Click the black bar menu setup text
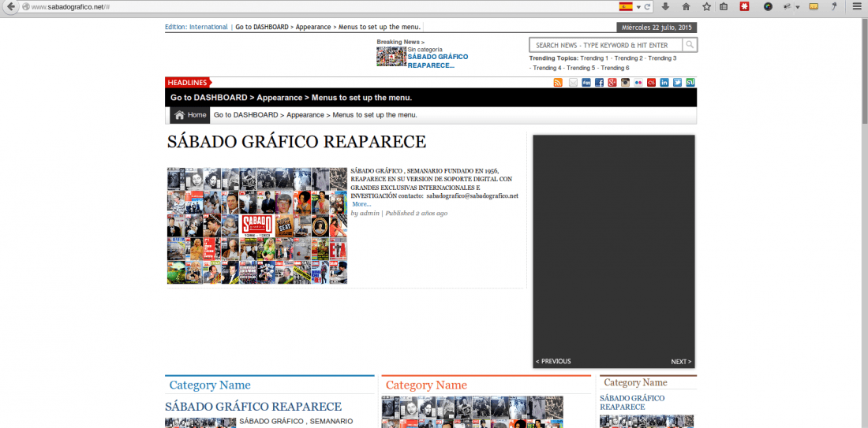This screenshot has width=868, height=428. coord(291,97)
